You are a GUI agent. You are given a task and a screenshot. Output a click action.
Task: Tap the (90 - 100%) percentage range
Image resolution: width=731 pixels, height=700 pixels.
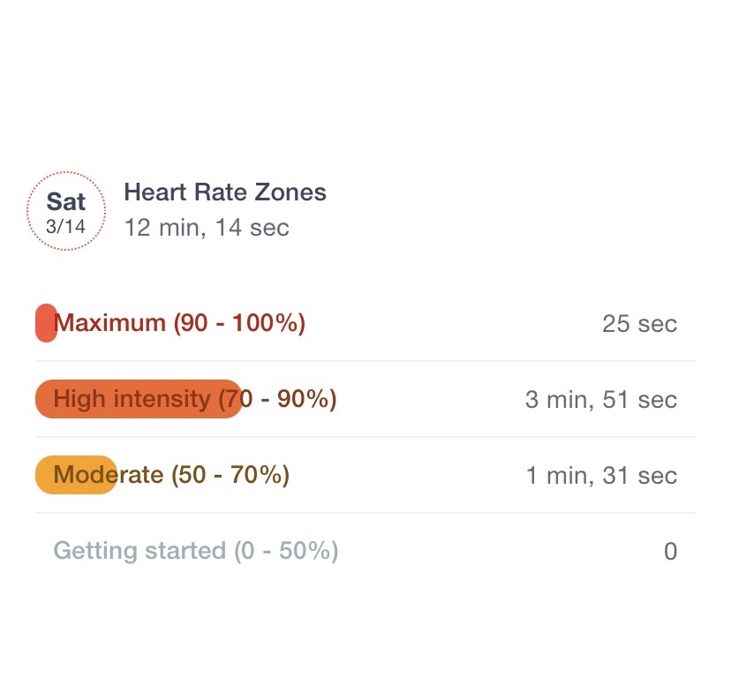pos(239,323)
